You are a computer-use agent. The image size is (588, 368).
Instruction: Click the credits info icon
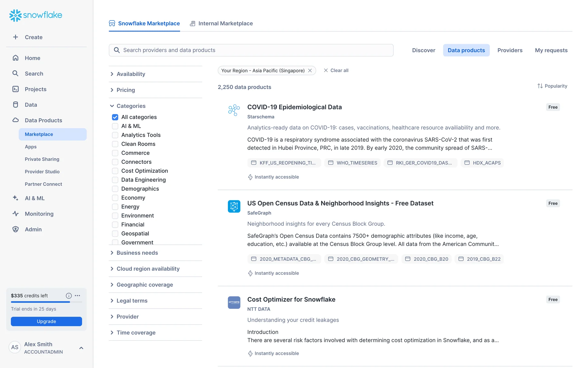pos(69,296)
